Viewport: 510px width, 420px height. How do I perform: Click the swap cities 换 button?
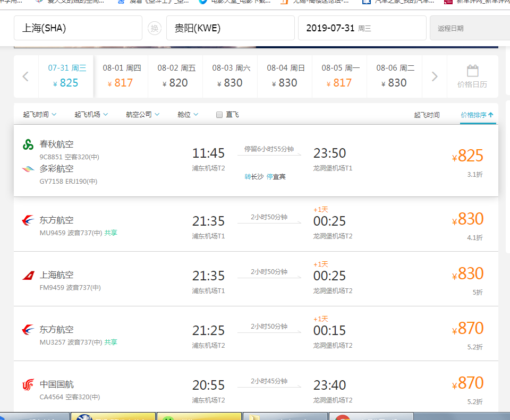click(155, 28)
